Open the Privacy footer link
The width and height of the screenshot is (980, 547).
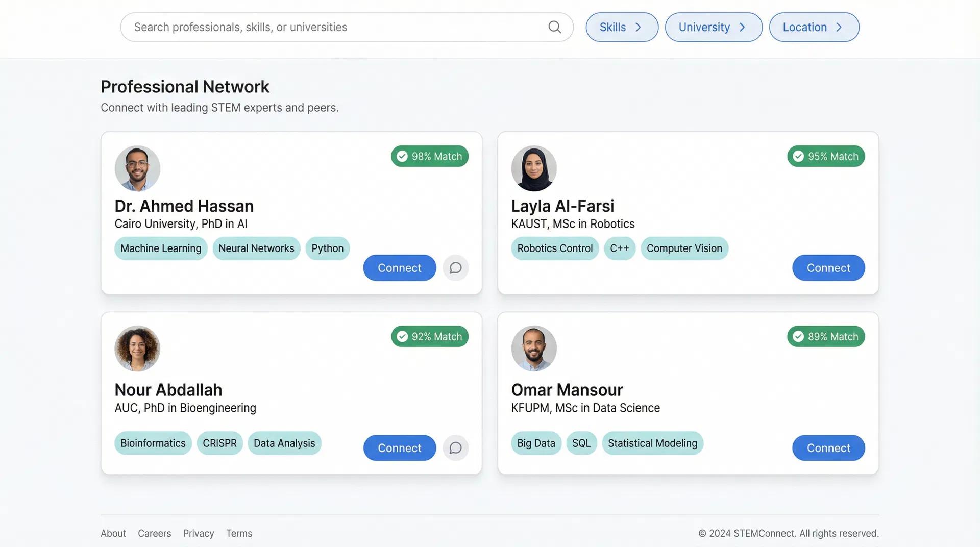(x=199, y=533)
